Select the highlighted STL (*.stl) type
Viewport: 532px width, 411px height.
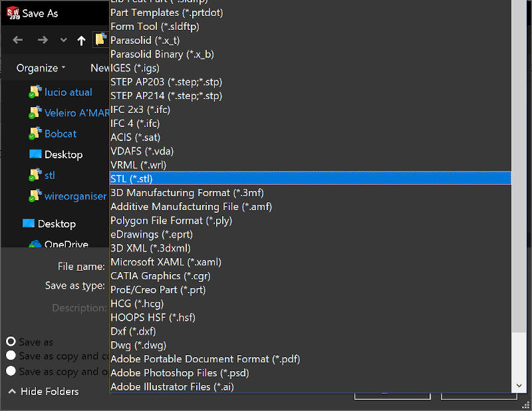(310, 178)
